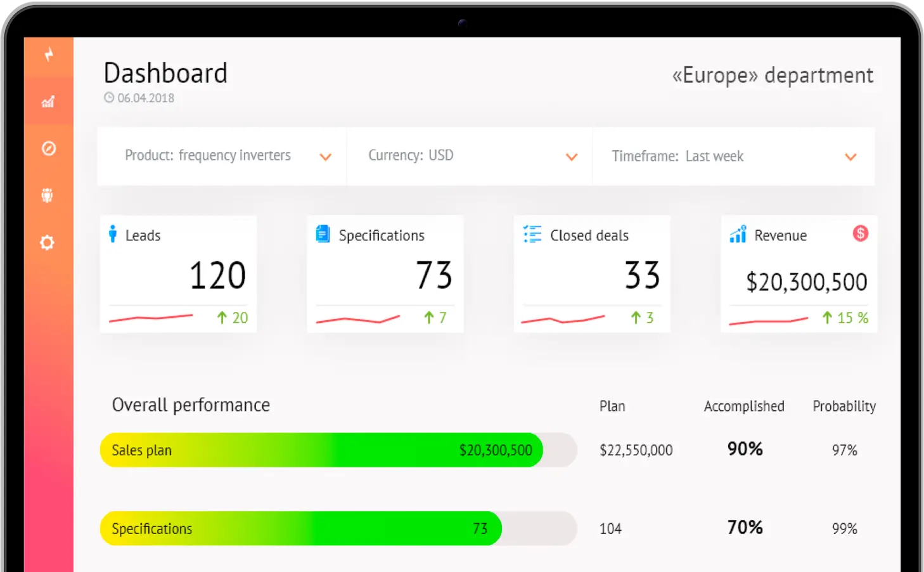Click the green Specifications progress bar
Viewport: 924px width, 572px height.
click(301, 529)
